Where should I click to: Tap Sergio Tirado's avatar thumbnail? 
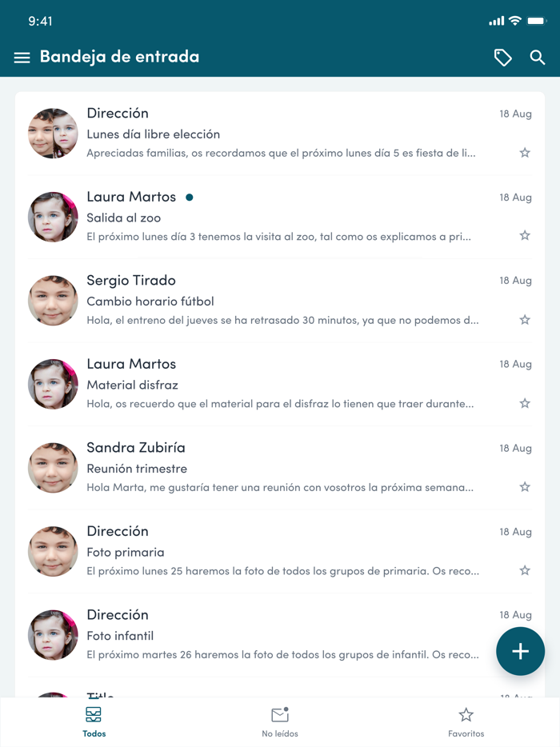point(53,301)
